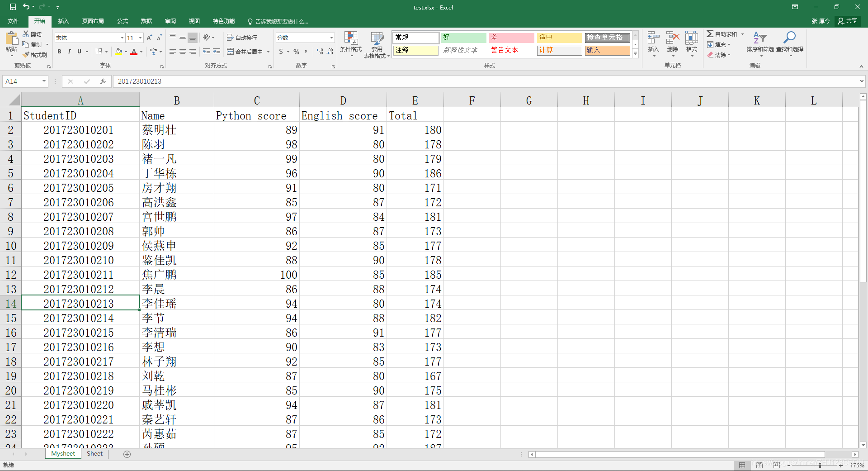The height and width of the screenshot is (471, 868).
Task: Apply the 差 Bad cell style
Action: pyautogui.click(x=511, y=38)
